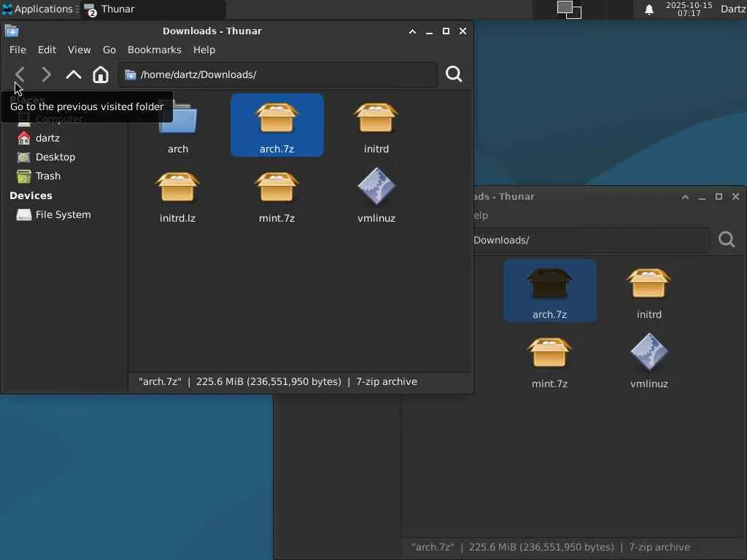Select mint.7z archive in front window
The image size is (747, 560).
pyautogui.click(x=276, y=195)
